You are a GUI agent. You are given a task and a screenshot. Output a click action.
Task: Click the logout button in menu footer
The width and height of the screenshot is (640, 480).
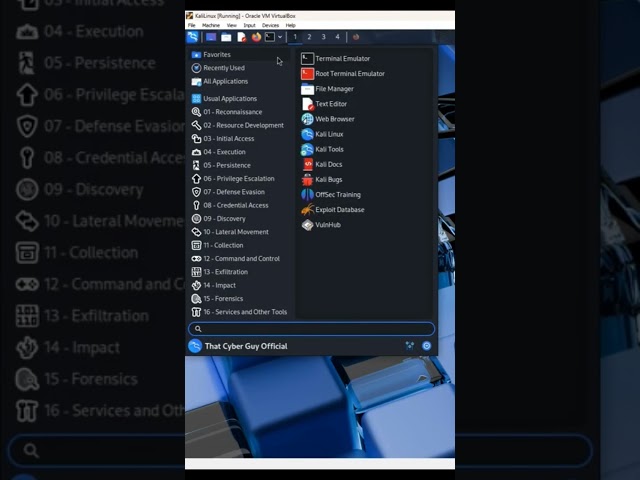click(427, 346)
